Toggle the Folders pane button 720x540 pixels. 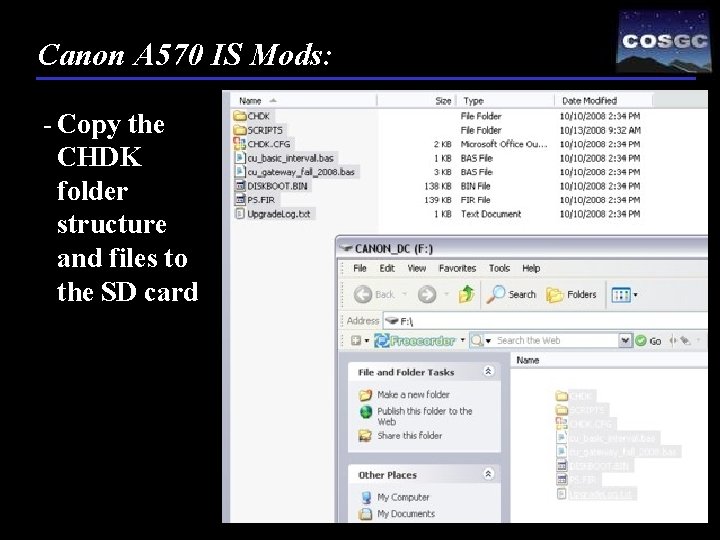pyautogui.click(x=571, y=294)
